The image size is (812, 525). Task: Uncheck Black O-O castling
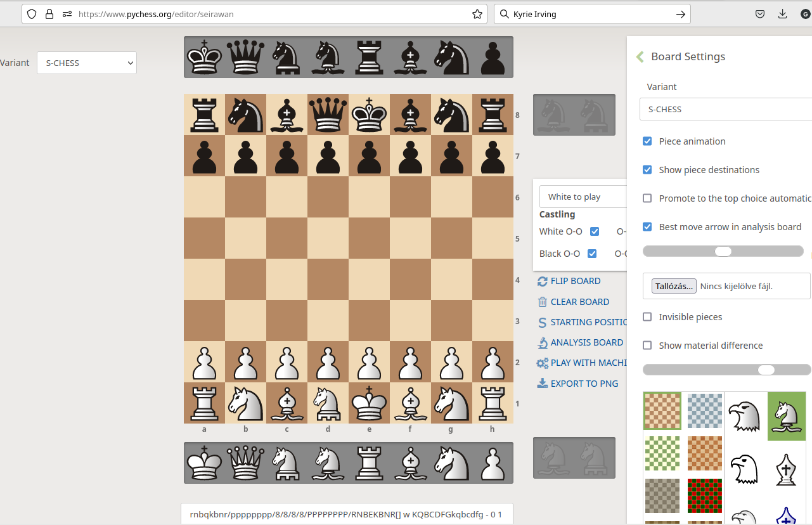click(x=592, y=254)
